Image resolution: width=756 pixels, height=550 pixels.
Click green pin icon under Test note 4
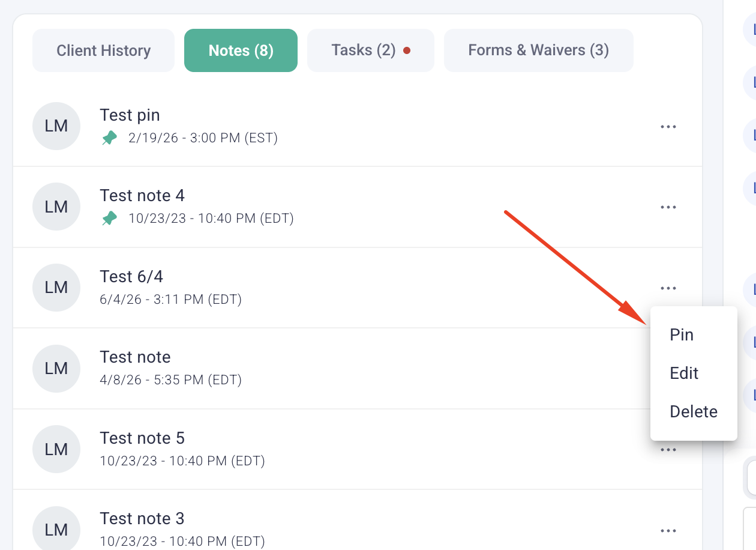click(x=109, y=219)
